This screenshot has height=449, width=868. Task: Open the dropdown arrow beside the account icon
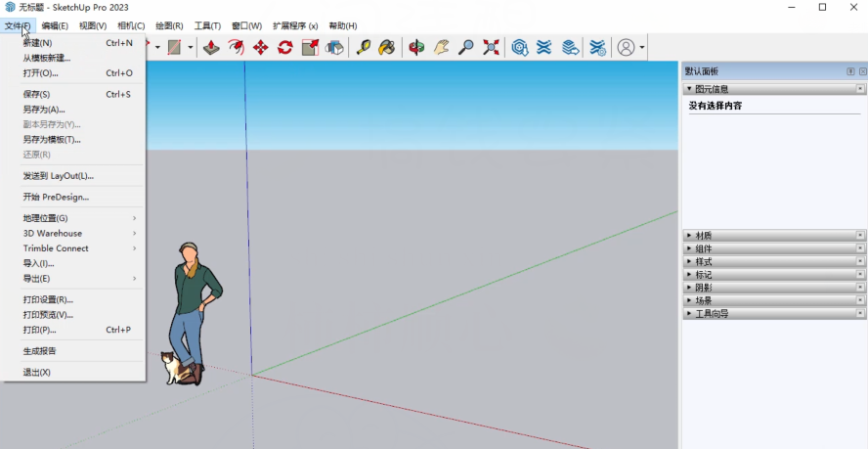(642, 47)
